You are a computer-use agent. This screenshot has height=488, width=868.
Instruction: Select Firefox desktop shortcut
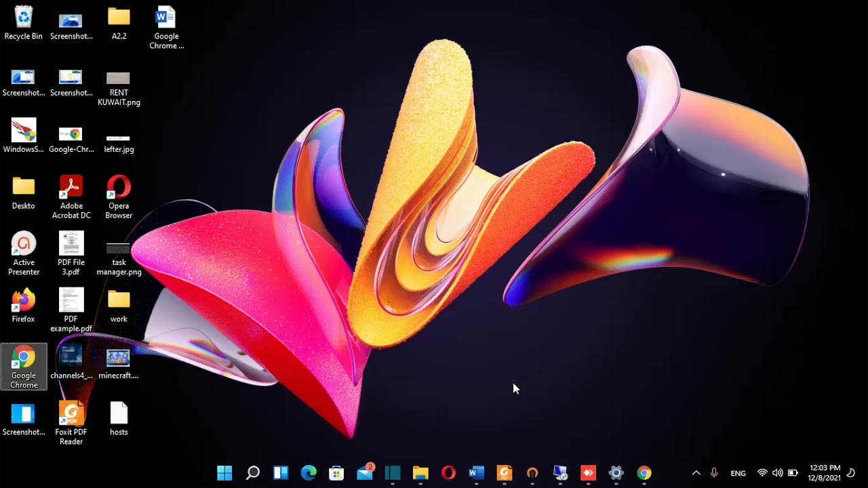[23, 306]
